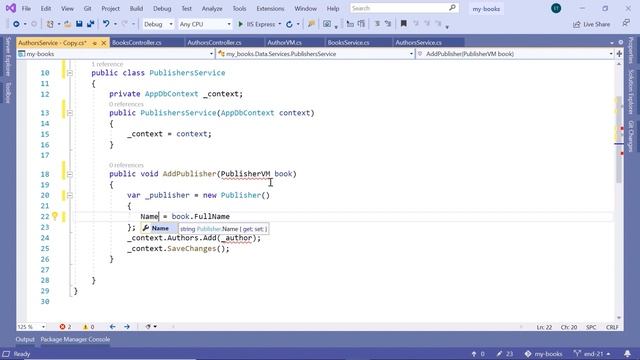The image size is (640, 360).
Task: Click the new project toolbar icon
Action: tap(50, 24)
